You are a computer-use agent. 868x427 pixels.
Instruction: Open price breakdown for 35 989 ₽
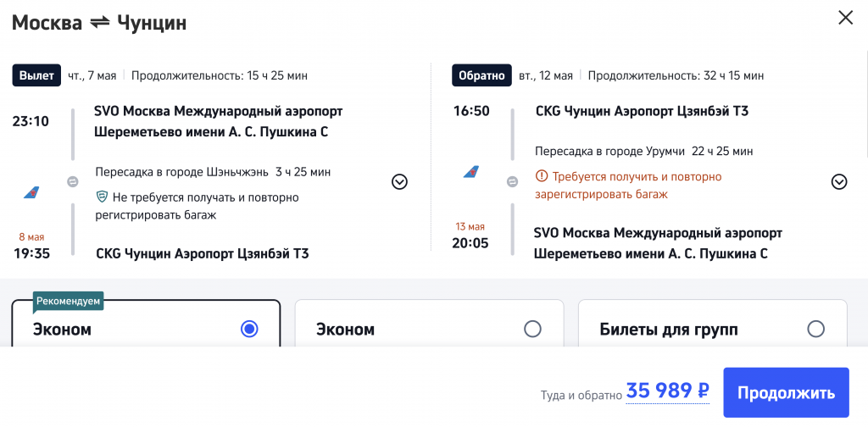coord(667,391)
